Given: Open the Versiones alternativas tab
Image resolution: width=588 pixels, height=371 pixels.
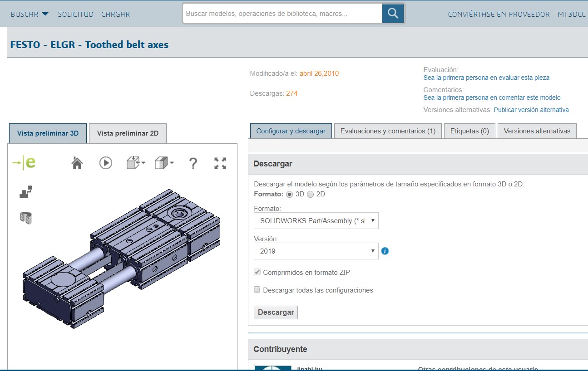Looking at the screenshot, I should point(537,131).
